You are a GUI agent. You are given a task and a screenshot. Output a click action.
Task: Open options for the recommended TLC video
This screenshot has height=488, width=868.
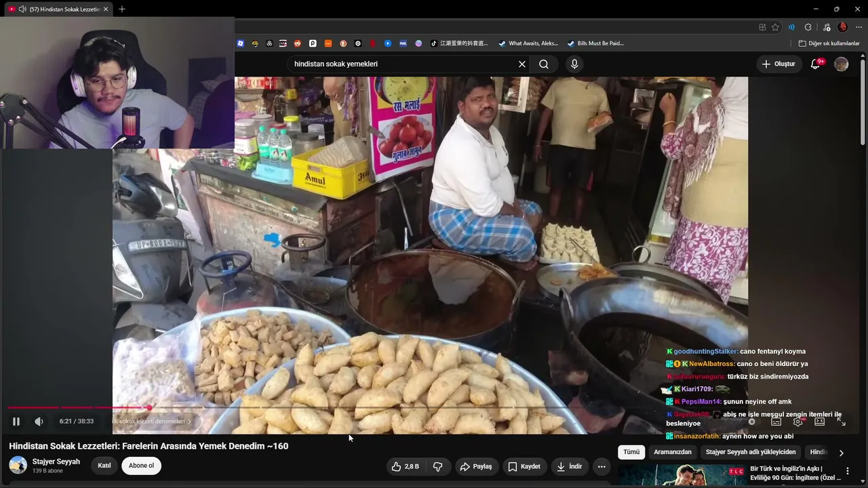coord(847,471)
